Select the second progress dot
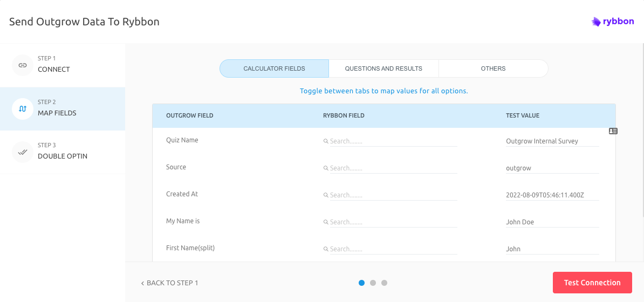This screenshot has height=302, width=644. (373, 283)
